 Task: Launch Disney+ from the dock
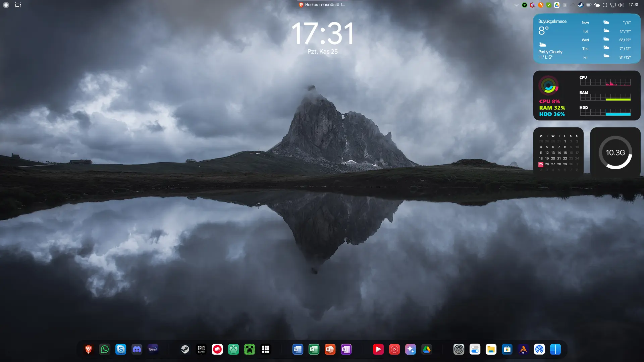(x=153, y=349)
